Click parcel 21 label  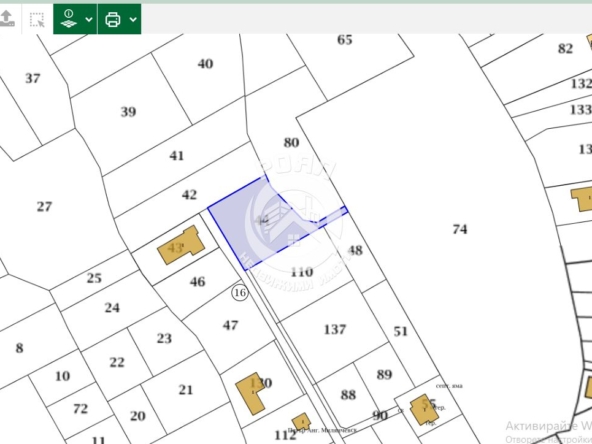pos(185,389)
